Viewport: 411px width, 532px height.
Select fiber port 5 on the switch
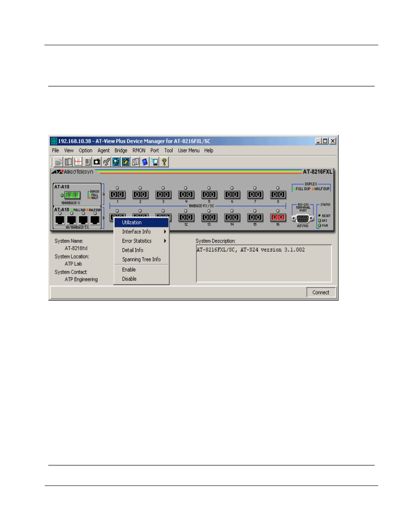tap(209, 195)
